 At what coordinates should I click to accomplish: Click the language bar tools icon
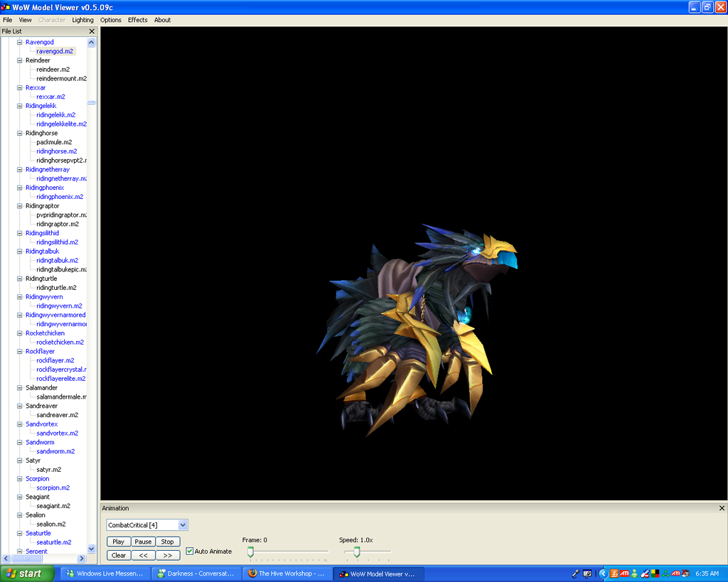pyautogui.click(x=587, y=573)
